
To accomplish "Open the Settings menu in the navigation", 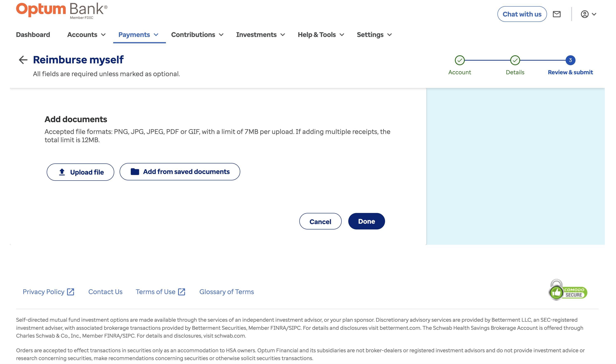I will coord(374,35).
